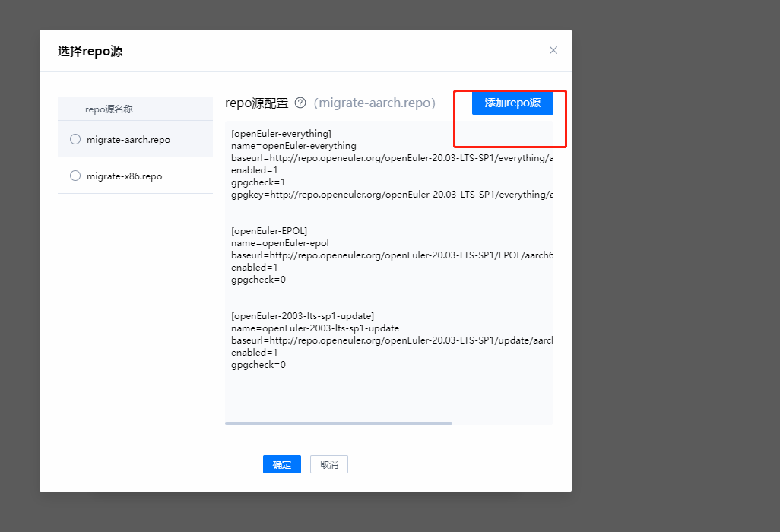This screenshot has width=780, height=532.
Task: Click the gpgcheck=1 line
Action: [x=258, y=182]
